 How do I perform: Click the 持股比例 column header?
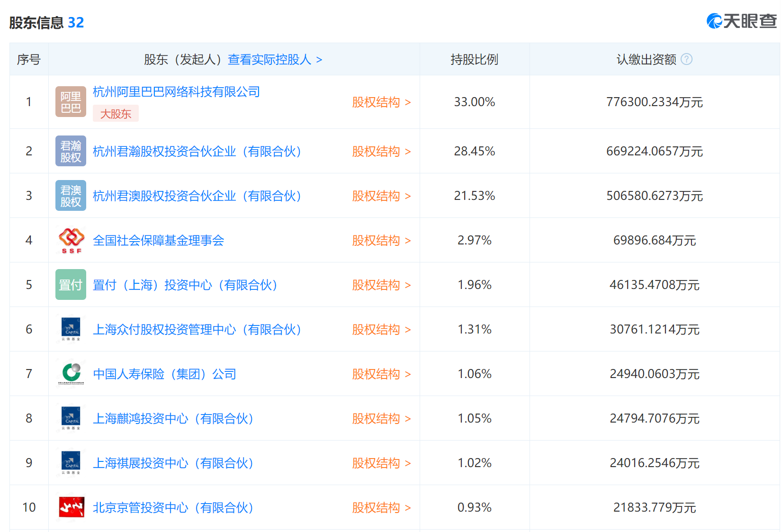coord(474,60)
